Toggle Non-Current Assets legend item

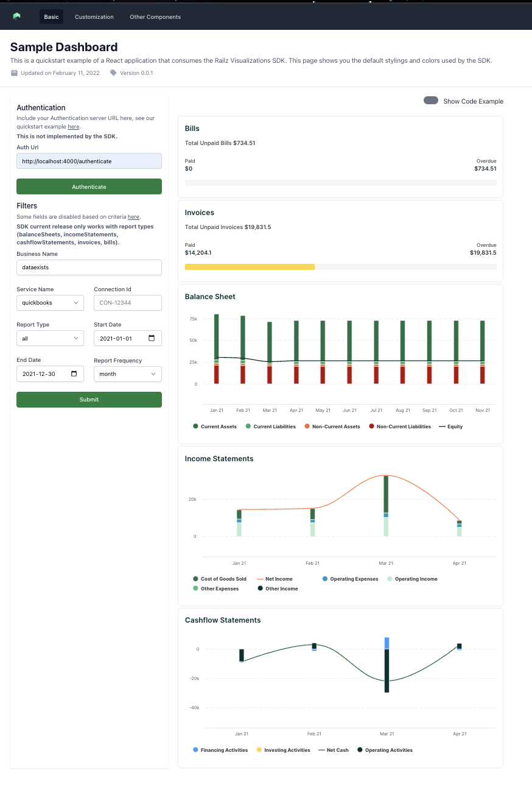coord(332,426)
